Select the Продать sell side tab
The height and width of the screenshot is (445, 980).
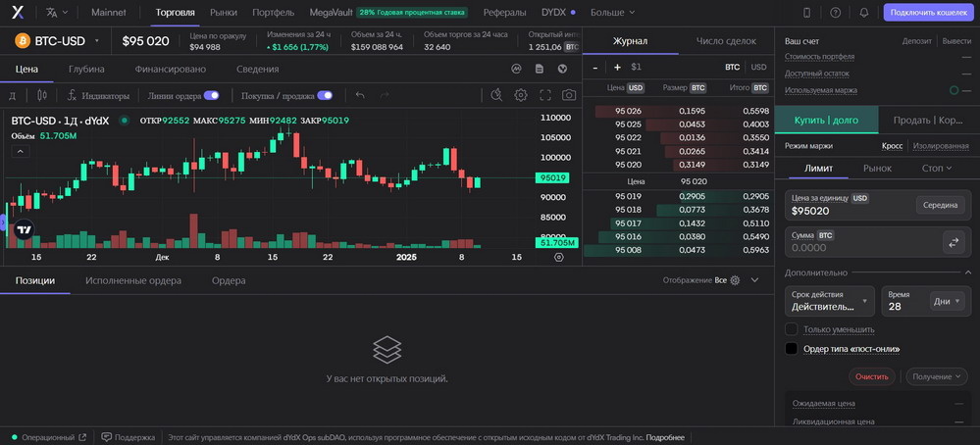point(927,121)
